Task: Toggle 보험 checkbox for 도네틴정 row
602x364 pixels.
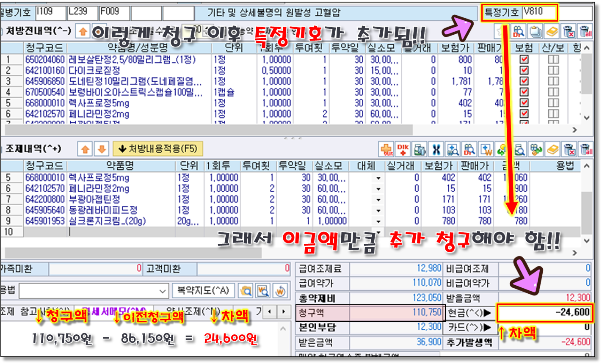Action: [524, 81]
